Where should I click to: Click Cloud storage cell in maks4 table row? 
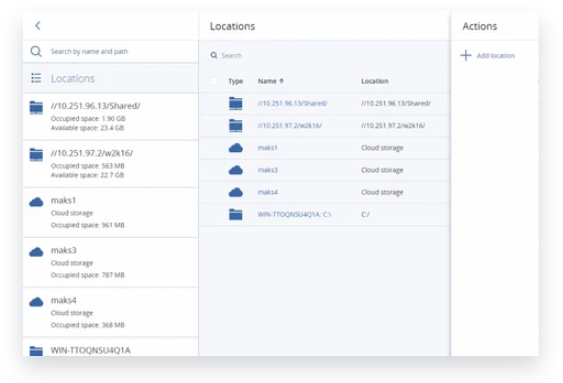point(382,192)
